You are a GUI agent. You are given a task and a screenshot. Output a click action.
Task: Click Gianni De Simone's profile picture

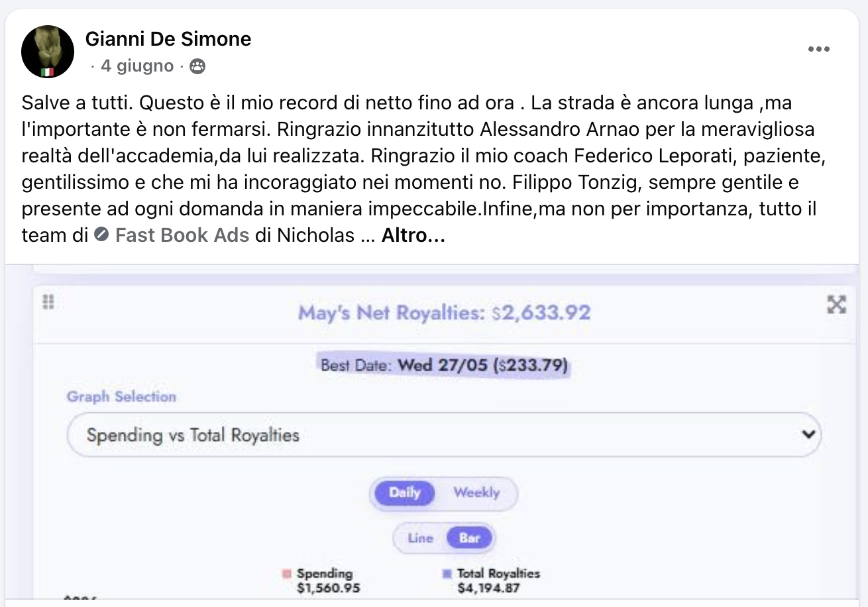coord(47,52)
